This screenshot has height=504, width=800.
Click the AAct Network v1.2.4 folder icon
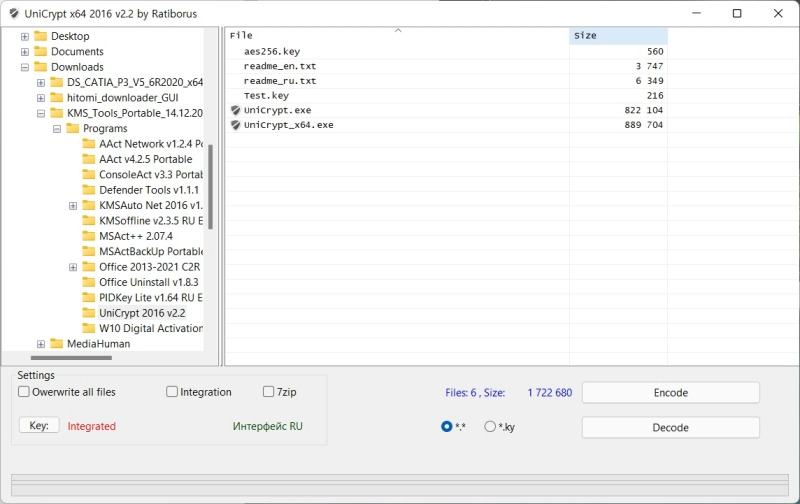[89, 144]
